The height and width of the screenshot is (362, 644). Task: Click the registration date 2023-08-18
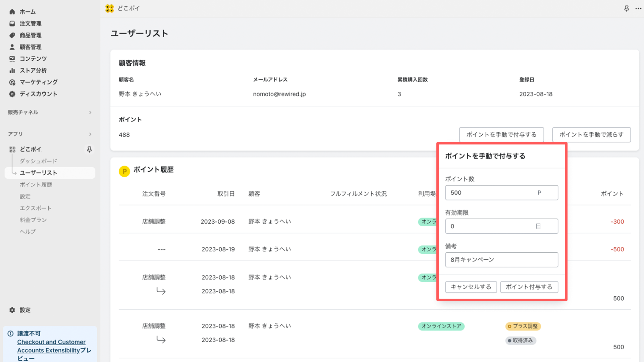coord(536,94)
